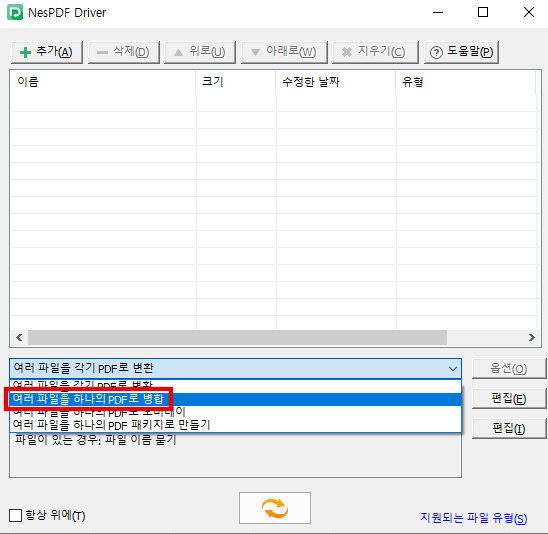Close the NesPDF Driver window

click(x=529, y=13)
